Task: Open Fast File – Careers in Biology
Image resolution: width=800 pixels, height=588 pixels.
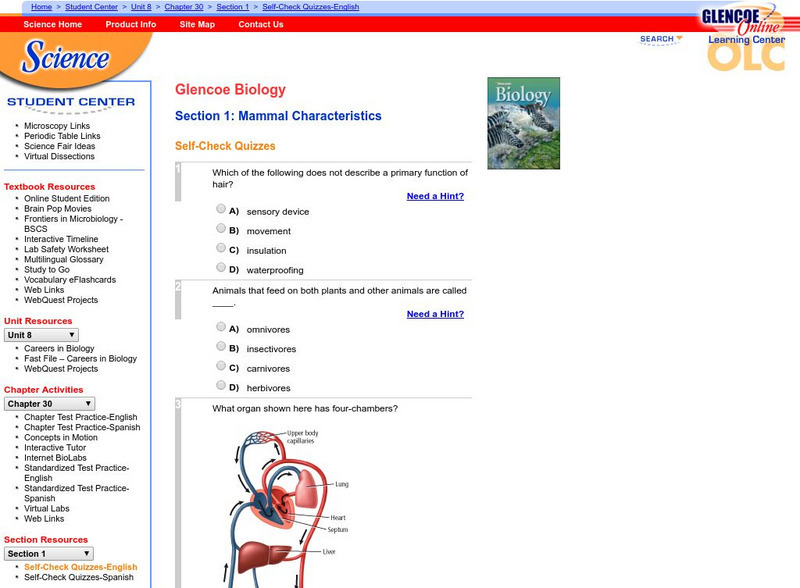Action: [x=81, y=358]
